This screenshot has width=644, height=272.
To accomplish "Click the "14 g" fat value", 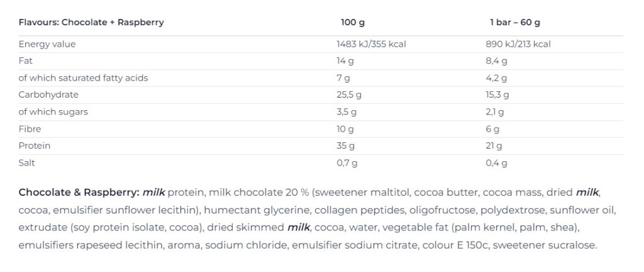I will coord(345,61).
